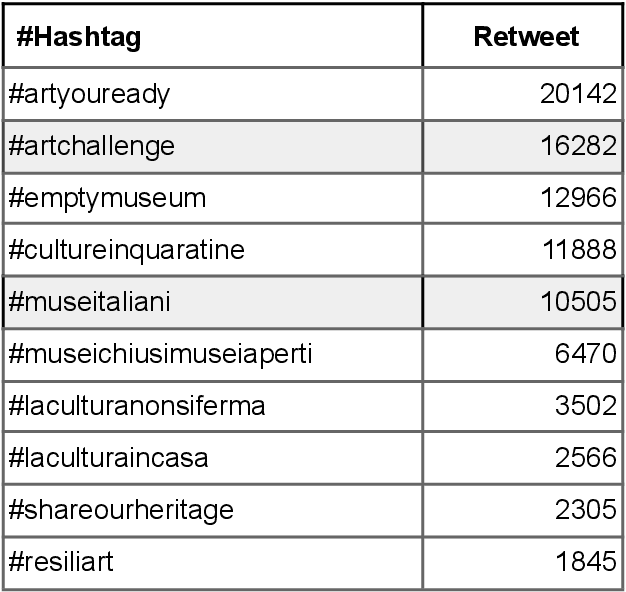Select the #cultureinquaratine hashtag cell

(126, 250)
